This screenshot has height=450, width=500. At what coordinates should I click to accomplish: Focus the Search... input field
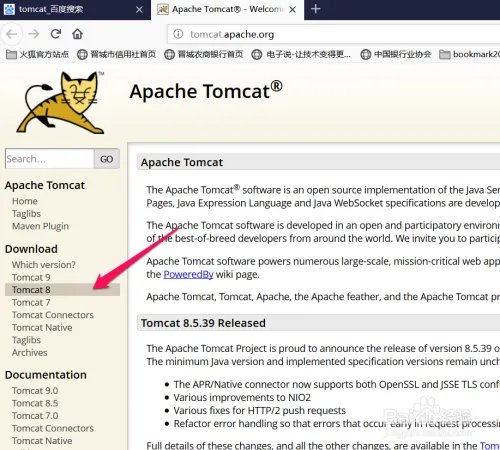[50, 159]
